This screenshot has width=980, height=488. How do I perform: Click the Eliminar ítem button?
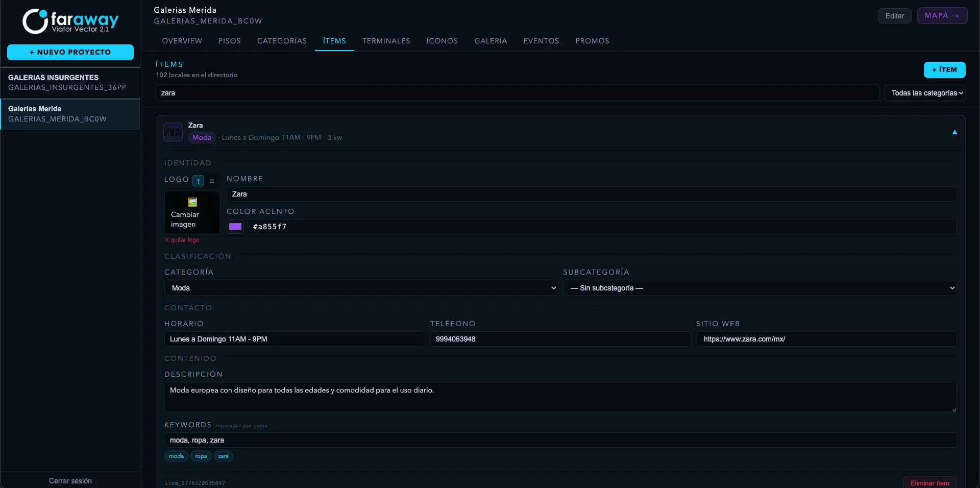[930, 483]
